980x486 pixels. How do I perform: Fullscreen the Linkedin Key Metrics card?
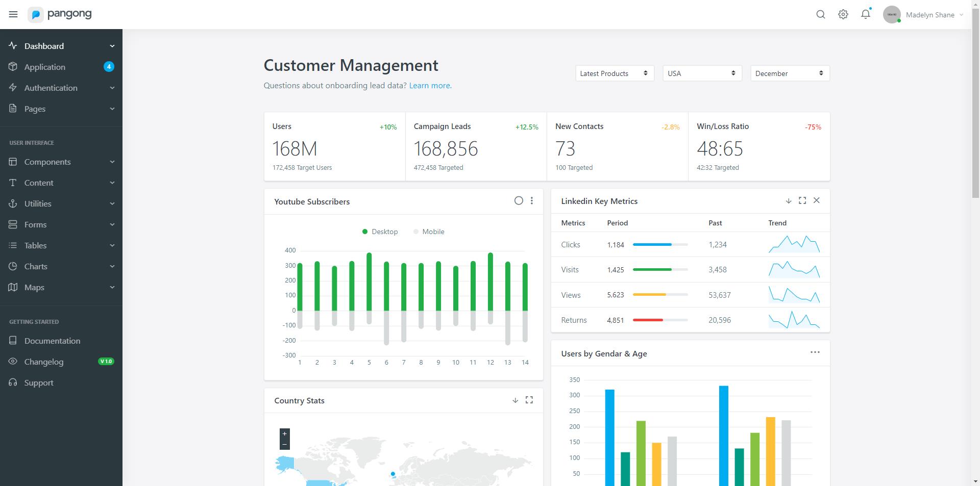[802, 200]
